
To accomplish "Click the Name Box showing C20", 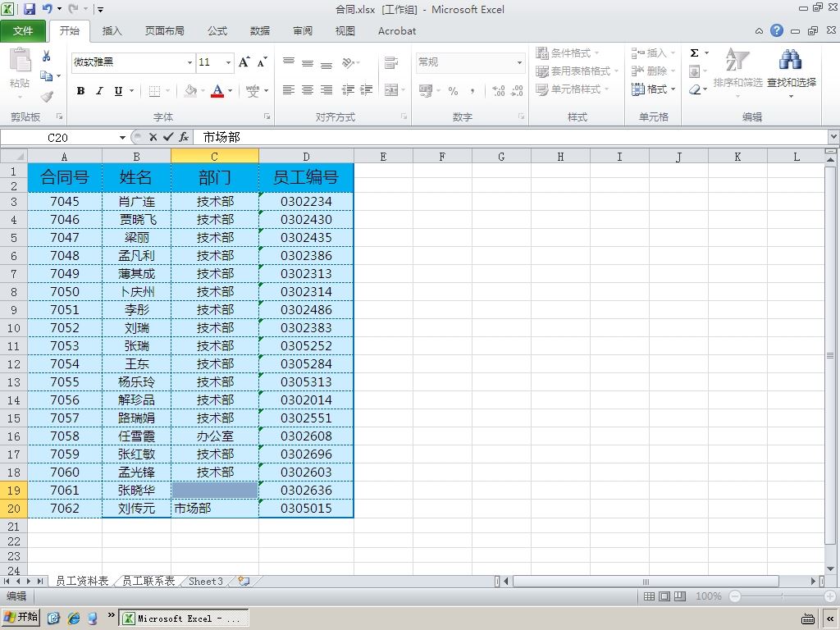I will [x=58, y=138].
